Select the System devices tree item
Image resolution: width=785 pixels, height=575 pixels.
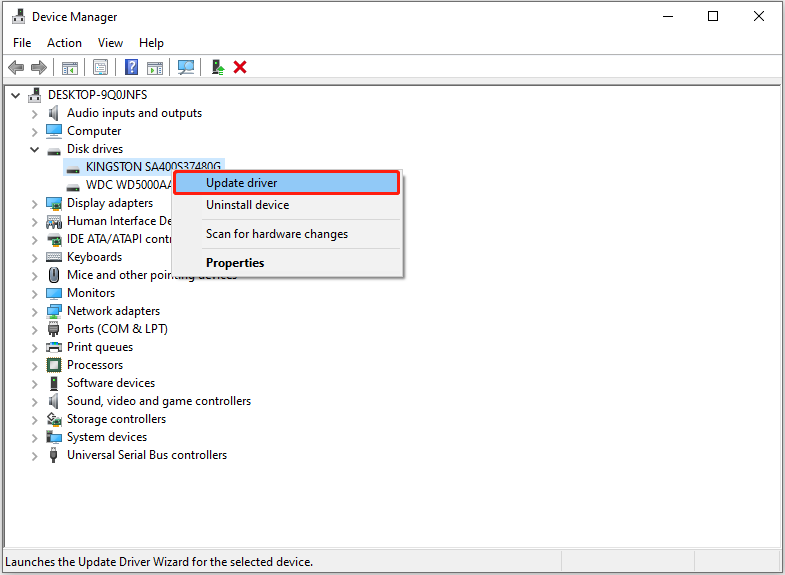(107, 437)
